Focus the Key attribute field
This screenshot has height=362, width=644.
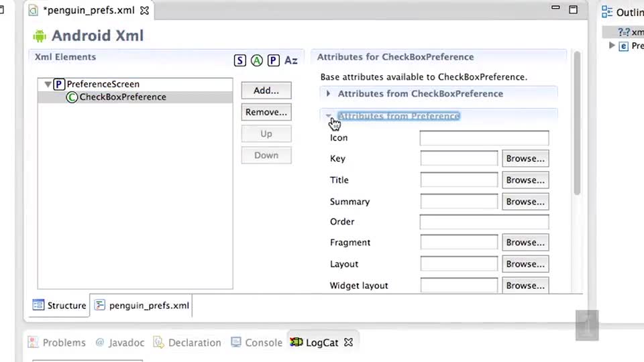(x=459, y=158)
